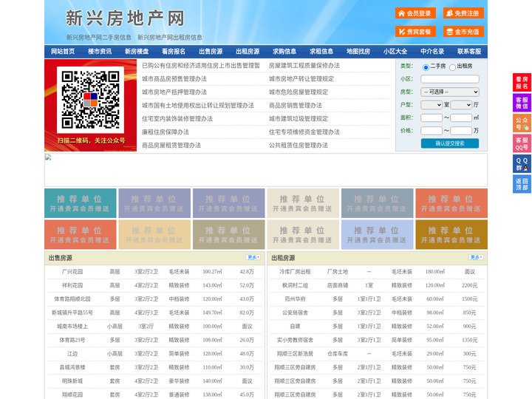Image resolution: width=532 pixels, height=399 pixels.
Task: Select the 出租房 radio button
Action: pos(452,67)
